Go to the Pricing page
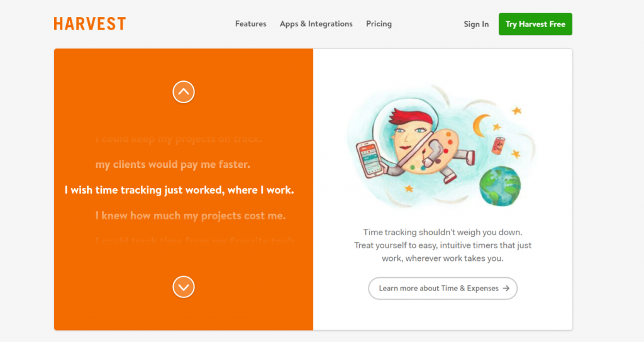The image size is (644, 342). [379, 24]
